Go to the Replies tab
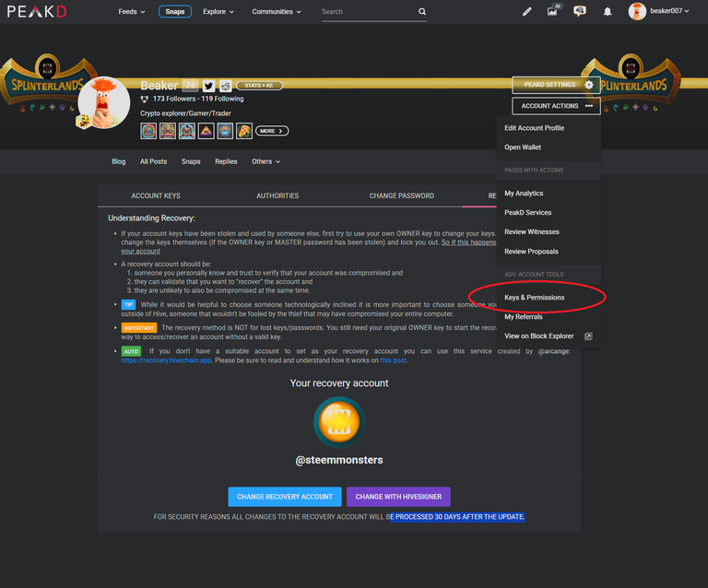Image resolution: width=708 pixels, height=588 pixels. [226, 161]
